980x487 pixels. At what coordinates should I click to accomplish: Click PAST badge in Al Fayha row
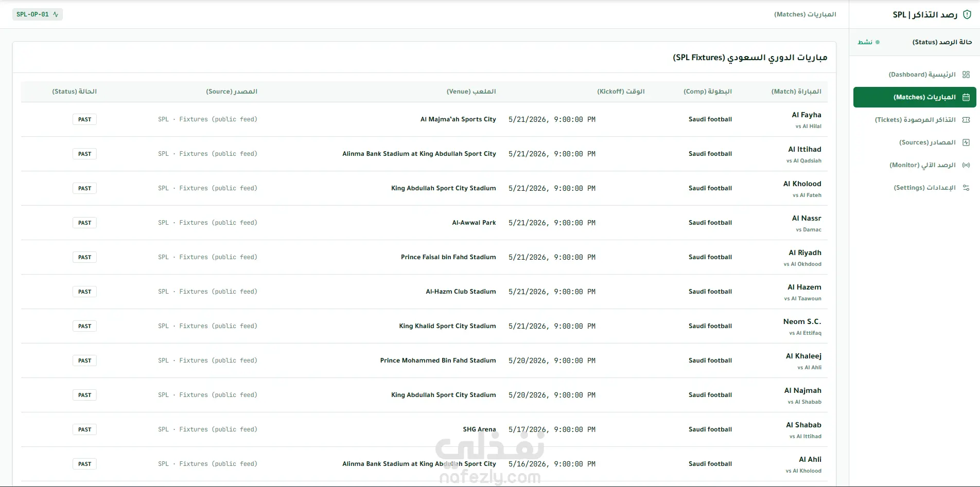[84, 119]
